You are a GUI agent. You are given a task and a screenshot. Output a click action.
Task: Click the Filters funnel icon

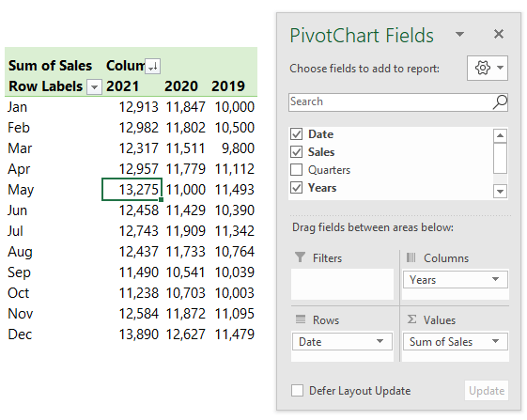tap(300, 257)
